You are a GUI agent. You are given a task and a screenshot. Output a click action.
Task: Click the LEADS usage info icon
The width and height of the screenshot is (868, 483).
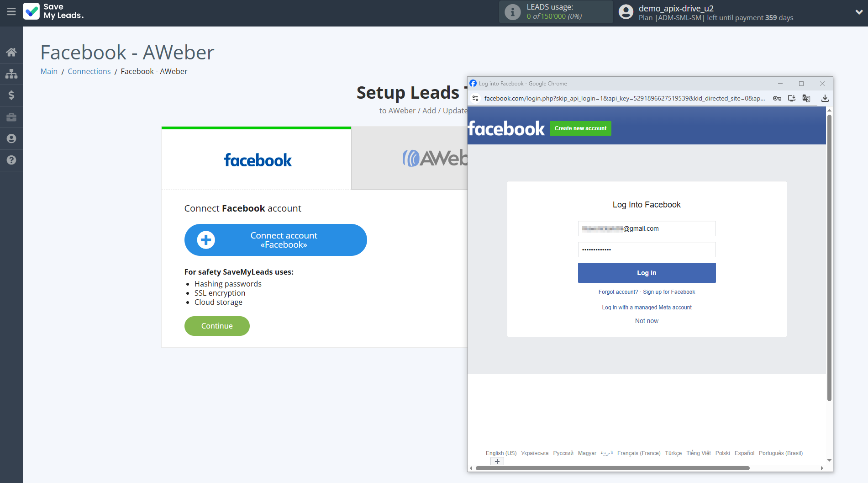coord(512,12)
